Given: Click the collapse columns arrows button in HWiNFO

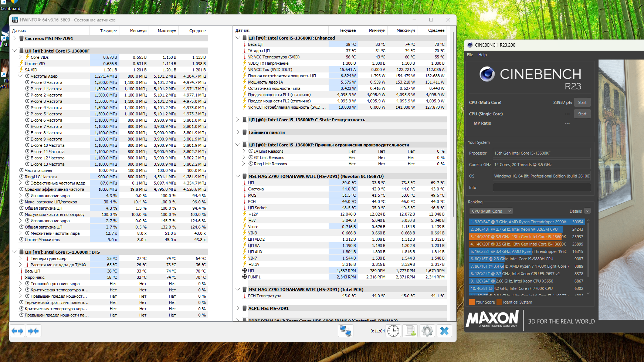Looking at the screenshot, I should point(33,331).
